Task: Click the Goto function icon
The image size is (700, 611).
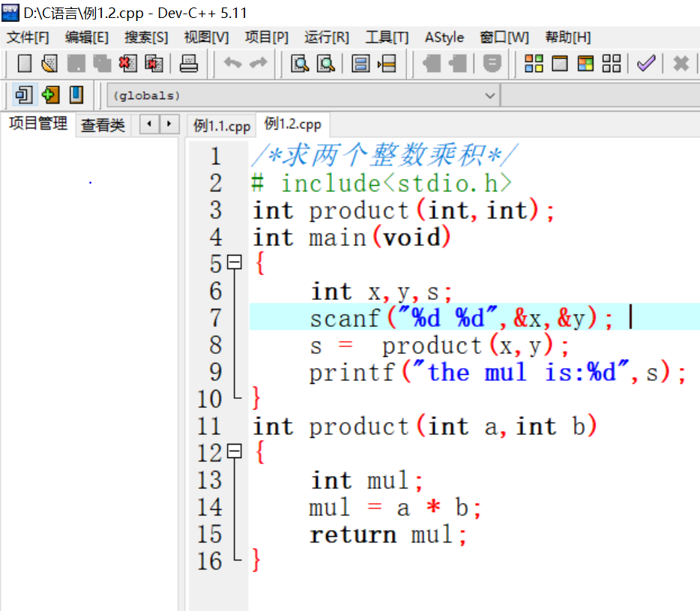Action: click(x=360, y=64)
